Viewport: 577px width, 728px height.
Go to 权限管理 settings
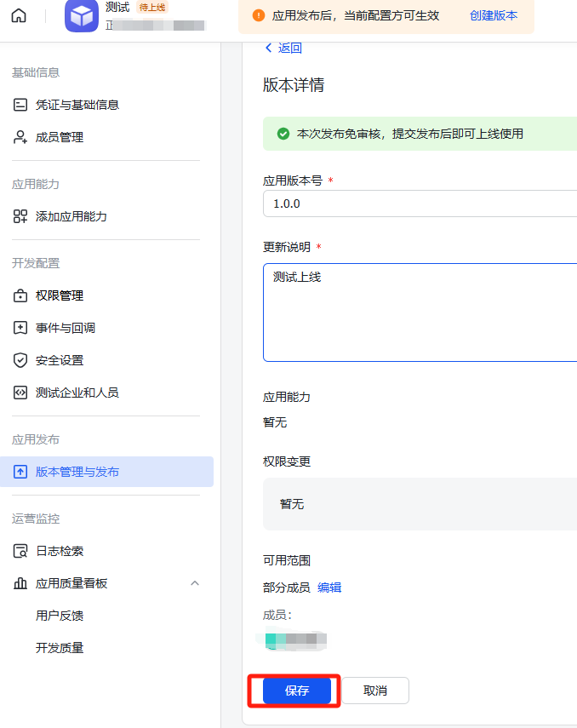(x=59, y=295)
